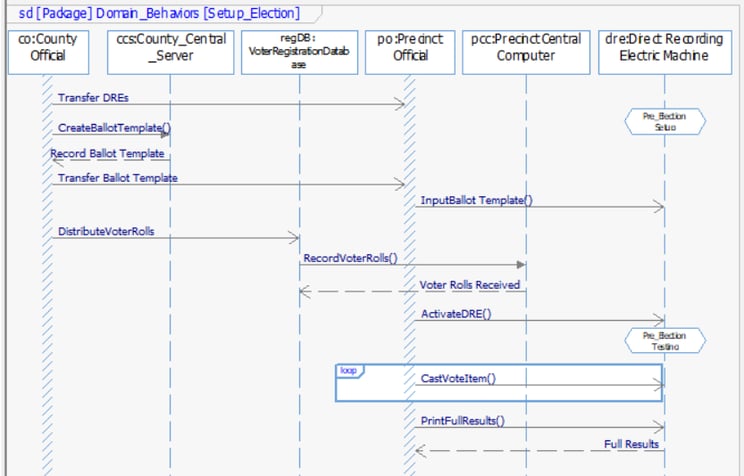Select the Transfer DREs message label
Screen dimensions: 744x476
[x=93, y=98]
